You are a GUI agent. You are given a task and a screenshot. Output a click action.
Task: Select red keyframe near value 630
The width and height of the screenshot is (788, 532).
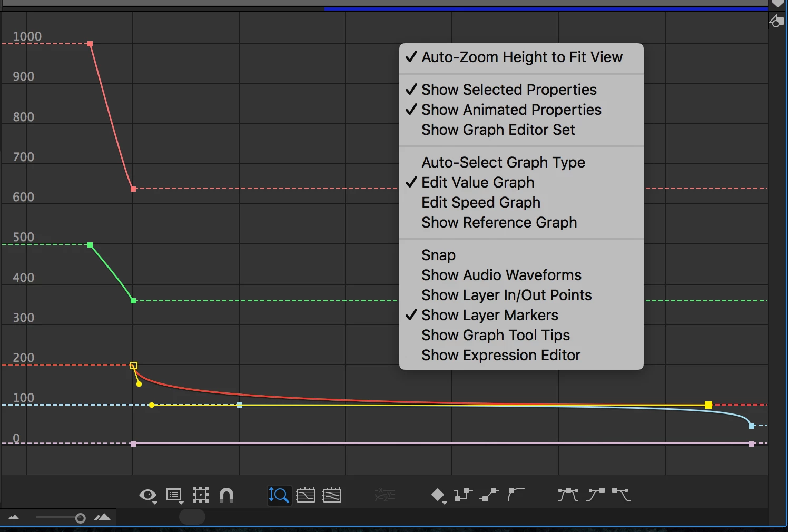click(133, 189)
